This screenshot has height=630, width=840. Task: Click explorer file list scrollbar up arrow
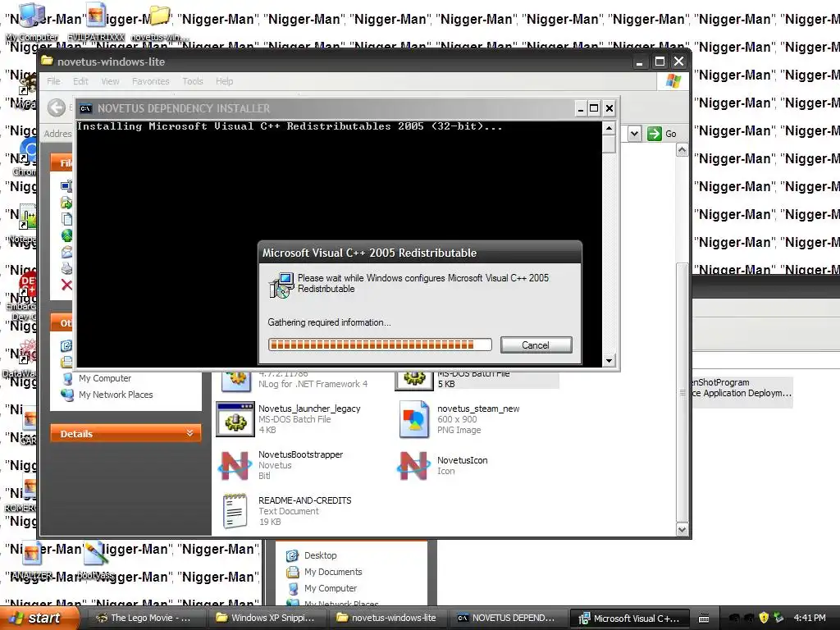pos(682,150)
